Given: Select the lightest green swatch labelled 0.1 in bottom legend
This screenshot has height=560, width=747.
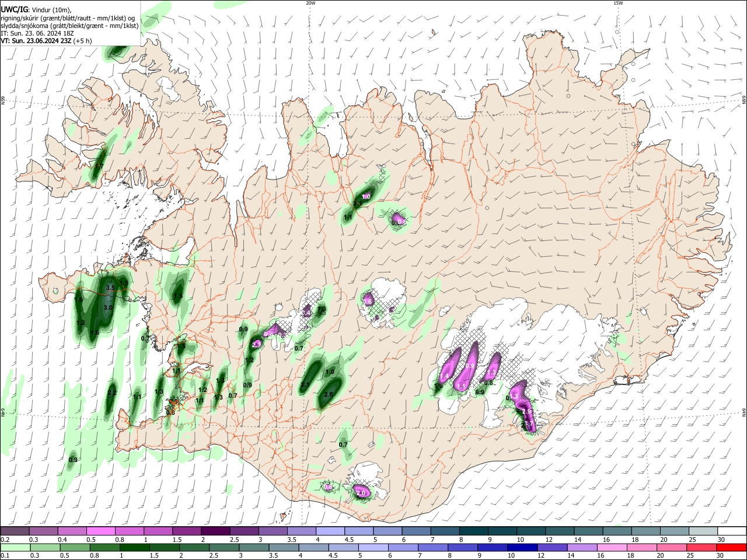Looking at the screenshot, I should tap(15, 548).
